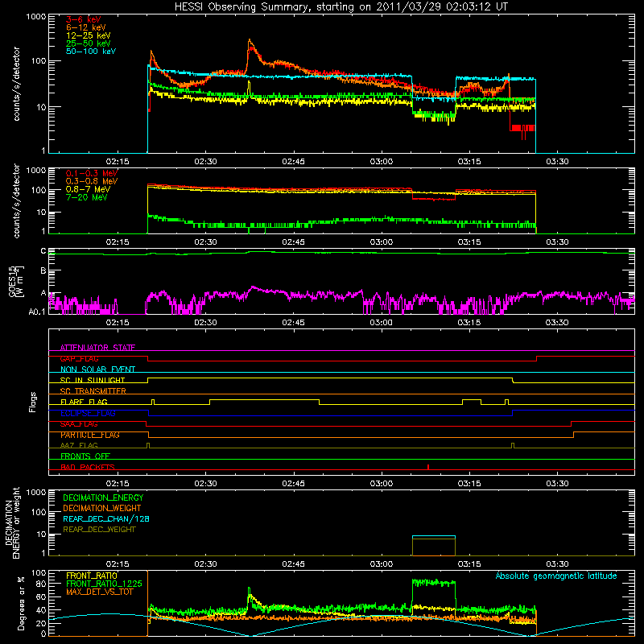Click the FRONT_RATIO_1225 legend entry
The image size is (644, 644).
104,584
